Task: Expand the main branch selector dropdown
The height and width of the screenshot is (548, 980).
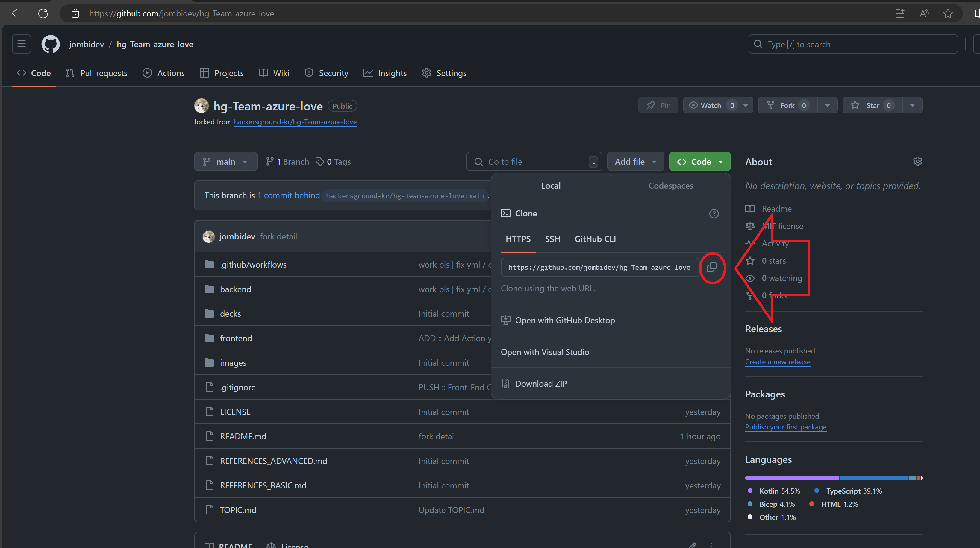Action: [225, 162]
